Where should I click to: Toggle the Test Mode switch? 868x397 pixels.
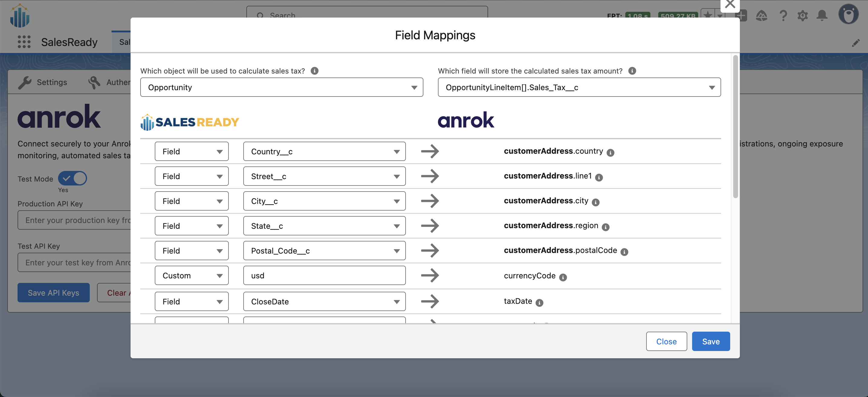coord(73,179)
